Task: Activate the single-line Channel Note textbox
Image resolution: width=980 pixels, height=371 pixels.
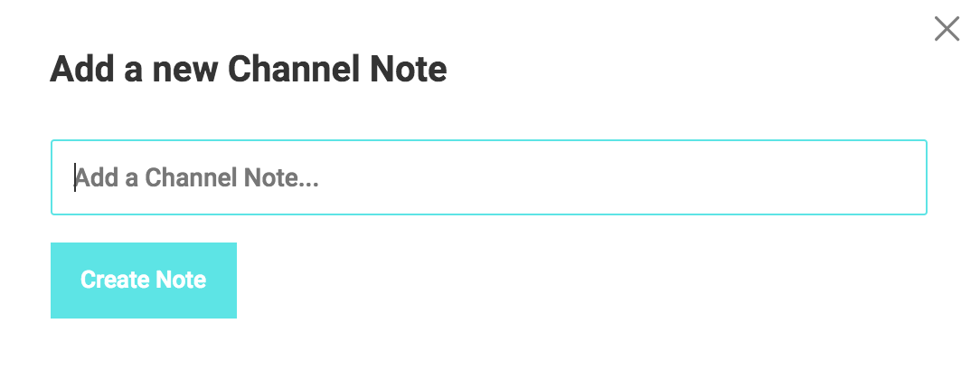Action: point(488,177)
